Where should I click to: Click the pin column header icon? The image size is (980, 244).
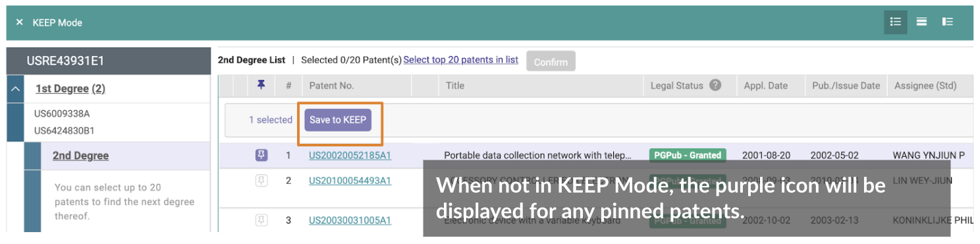pos(261,85)
